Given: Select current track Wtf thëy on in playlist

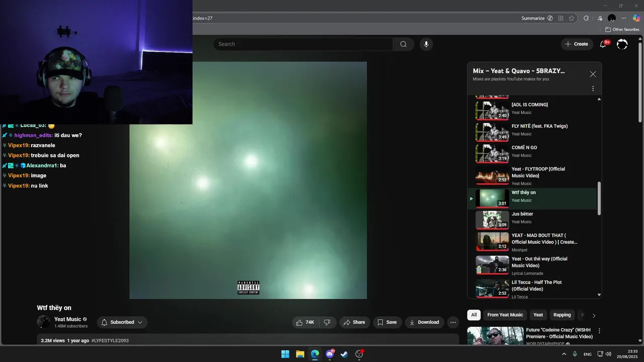Looking at the screenshot, I should (533, 199).
